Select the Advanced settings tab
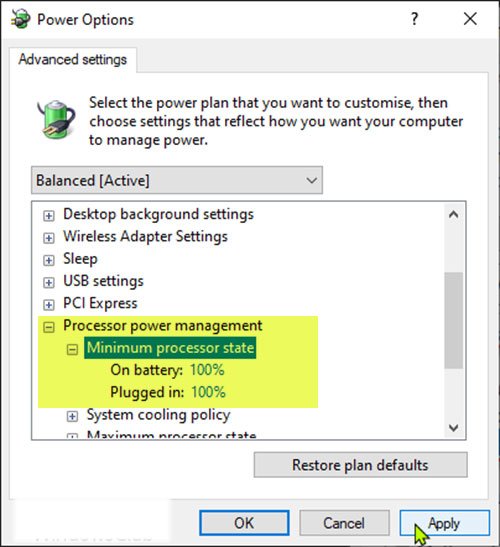The image size is (500, 547). 73,59
